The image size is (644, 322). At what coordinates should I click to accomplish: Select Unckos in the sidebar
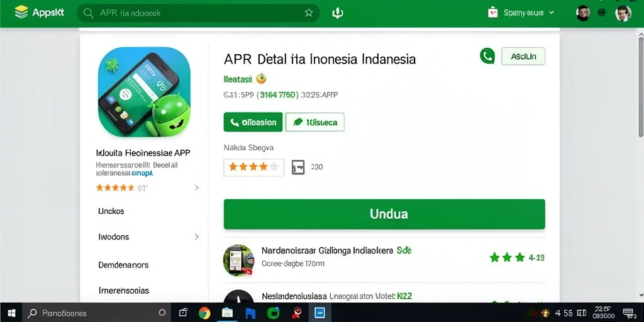(x=111, y=211)
